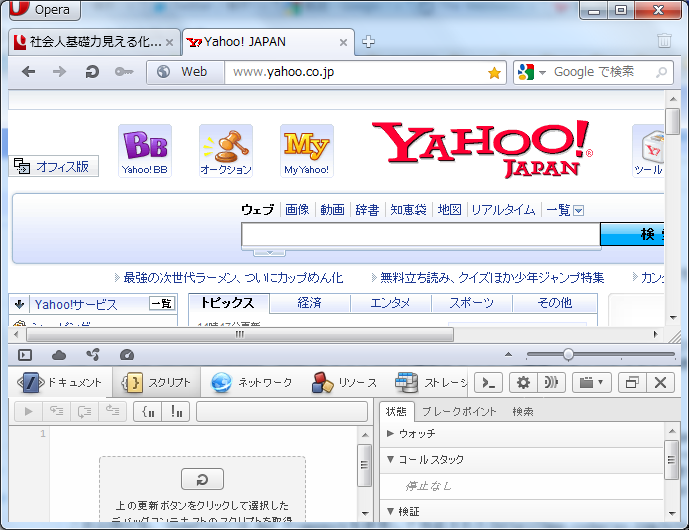The image size is (689, 530).
Task: Open the ネットワーク Dragonfly tab
Action: coord(252,383)
